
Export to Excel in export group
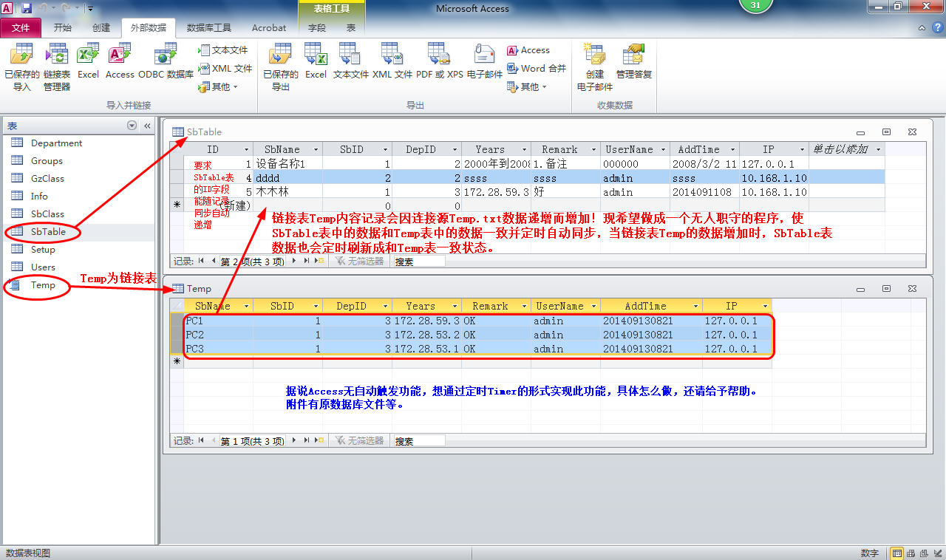[x=316, y=61]
